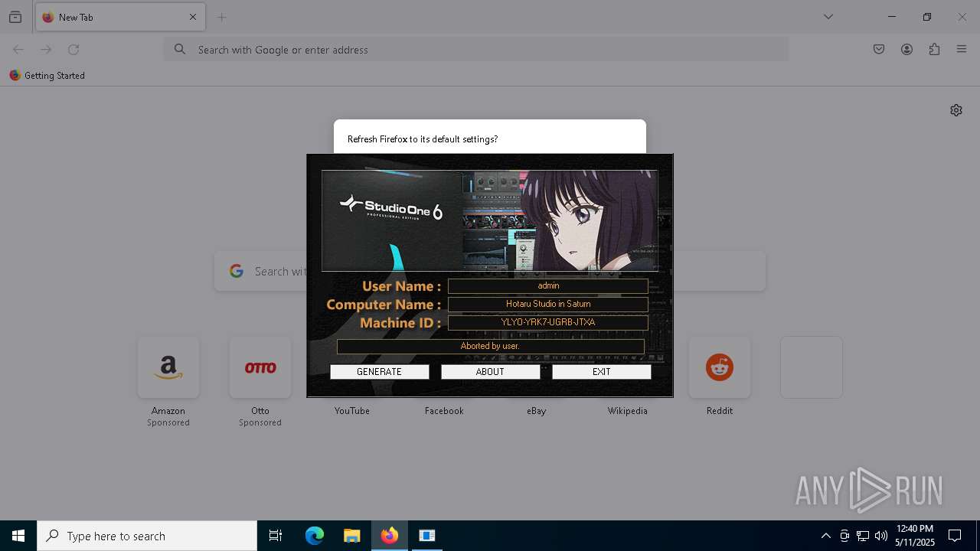
Task: Select the Computer Name field
Action: [x=548, y=305]
